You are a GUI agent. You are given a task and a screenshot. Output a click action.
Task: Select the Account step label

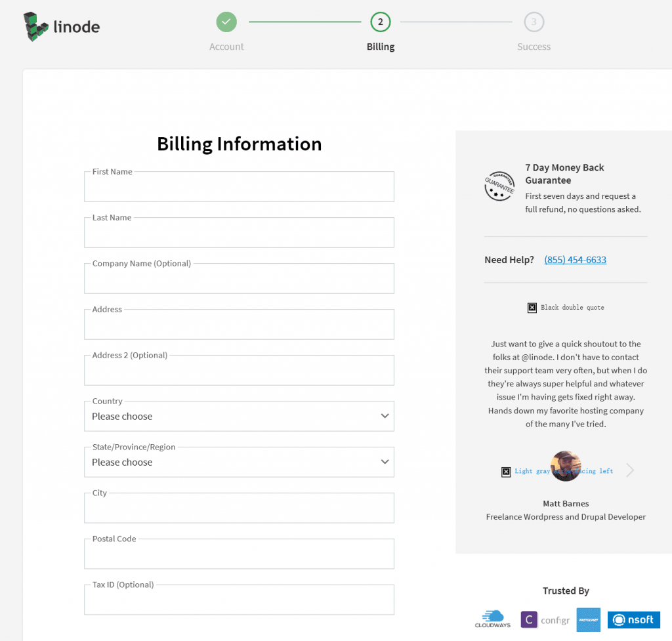[x=226, y=47]
